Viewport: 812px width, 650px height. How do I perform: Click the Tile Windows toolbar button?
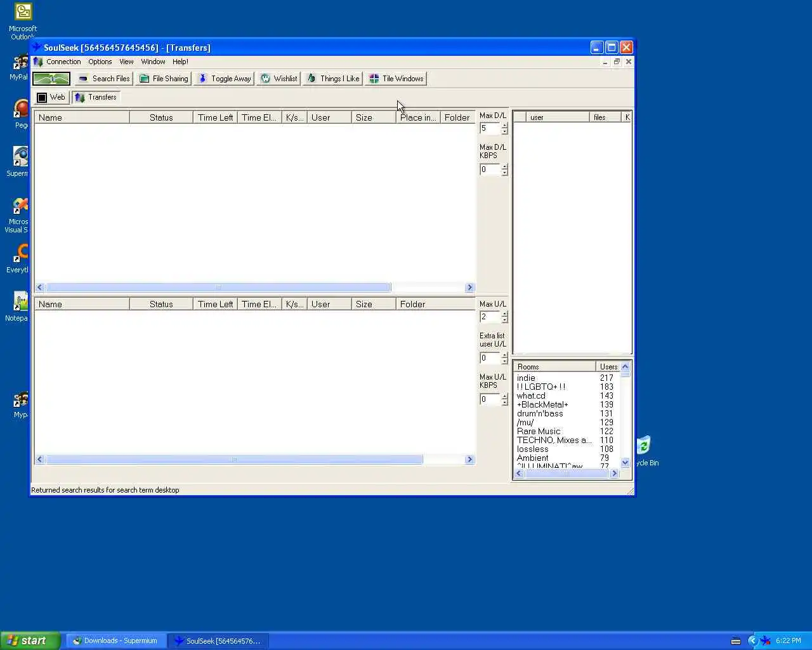[396, 79]
